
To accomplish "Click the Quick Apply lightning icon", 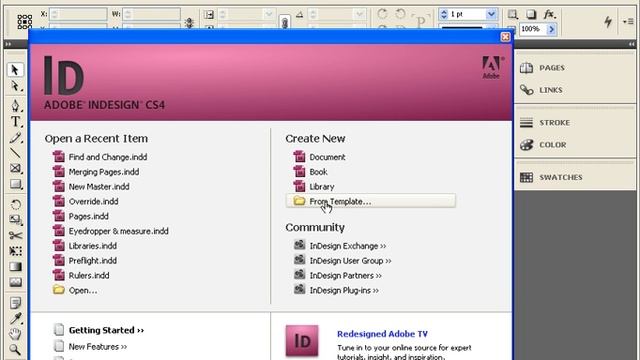I will point(608,21).
